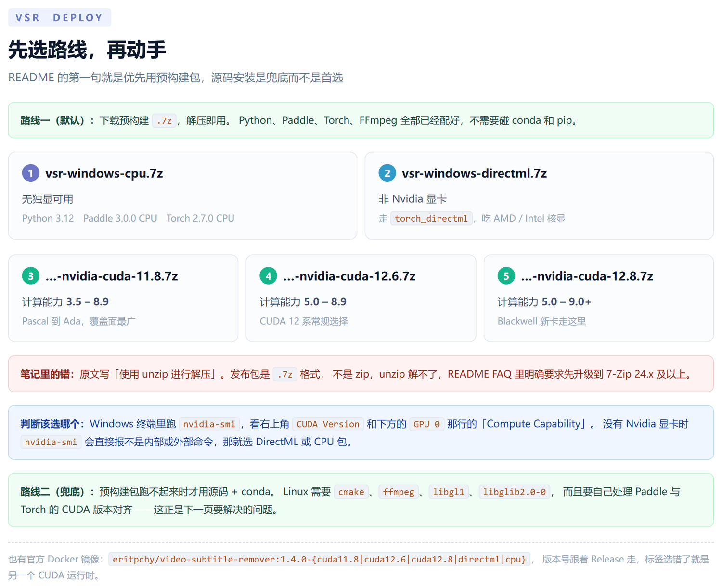Click the libglib2.0-0 code chip
722x588 pixels.
coord(515,492)
